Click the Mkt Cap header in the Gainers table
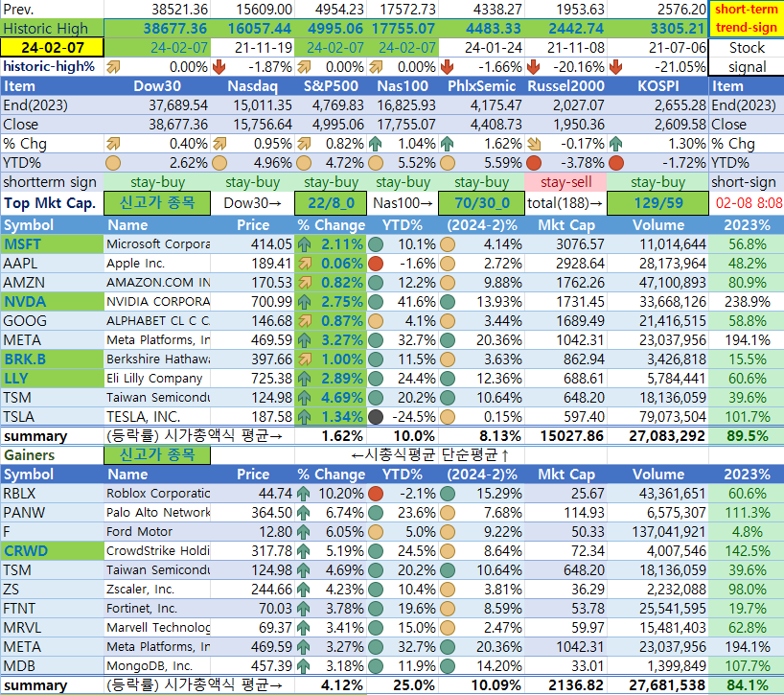This screenshot has height=695, width=784. (x=566, y=474)
